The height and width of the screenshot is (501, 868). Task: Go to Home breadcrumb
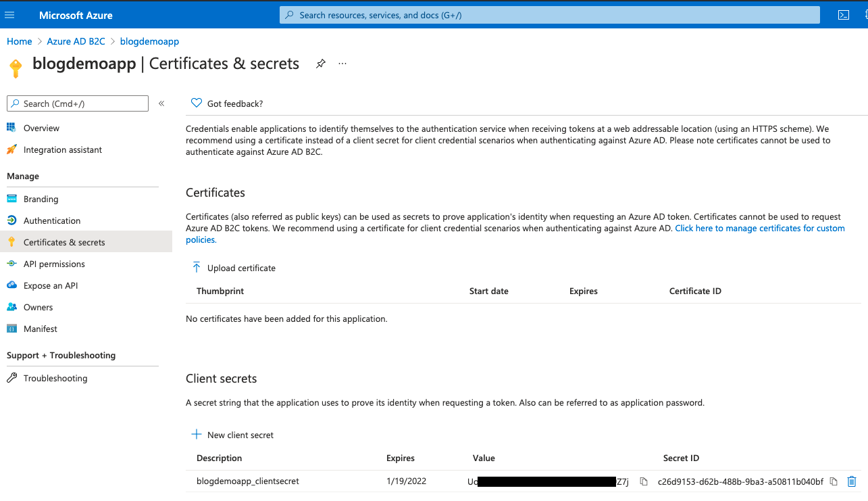click(x=20, y=41)
